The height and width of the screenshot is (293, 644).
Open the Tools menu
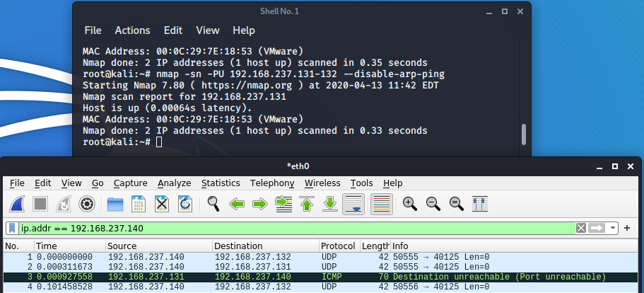coord(361,183)
